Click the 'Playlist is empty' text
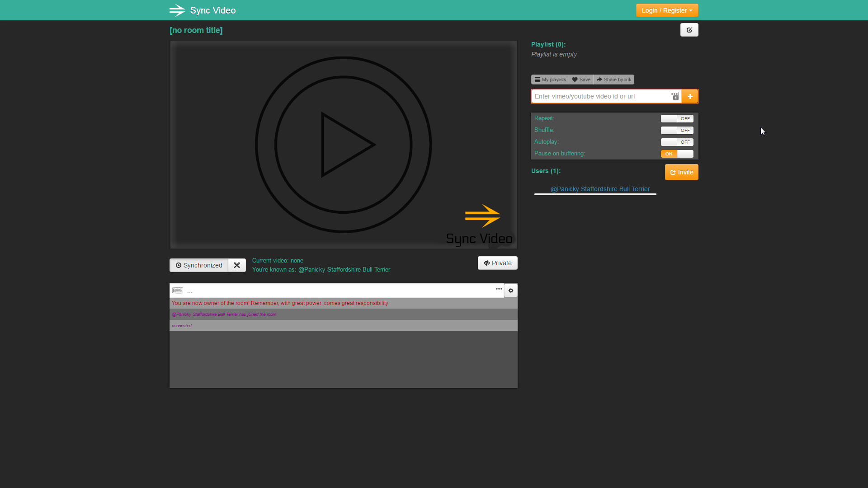Image resolution: width=868 pixels, height=488 pixels. click(x=554, y=54)
